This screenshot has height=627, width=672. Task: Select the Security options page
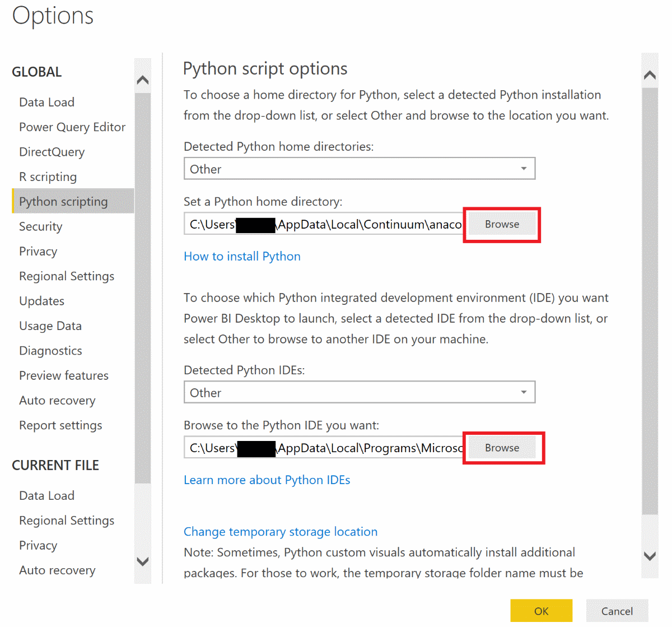pos(41,226)
